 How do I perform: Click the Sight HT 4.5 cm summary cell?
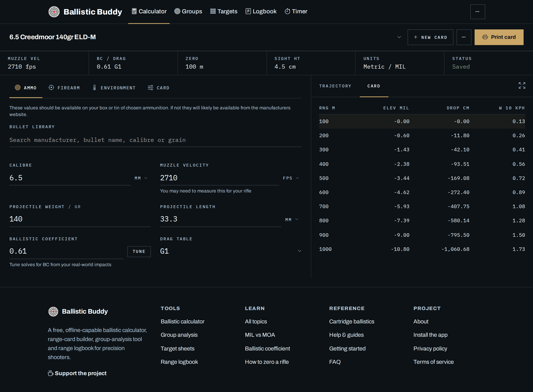tap(311, 63)
